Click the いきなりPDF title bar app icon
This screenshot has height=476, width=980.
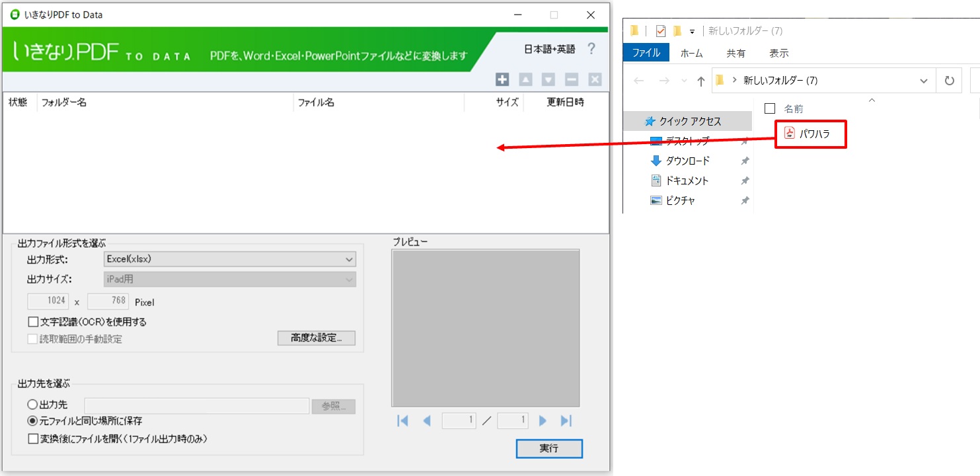pos(15,15)
